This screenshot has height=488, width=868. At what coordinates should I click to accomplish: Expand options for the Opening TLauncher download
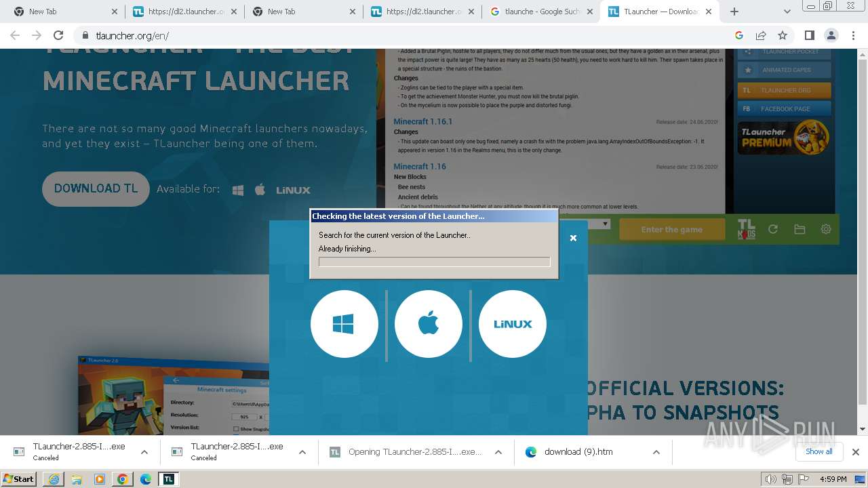point(498,452)
